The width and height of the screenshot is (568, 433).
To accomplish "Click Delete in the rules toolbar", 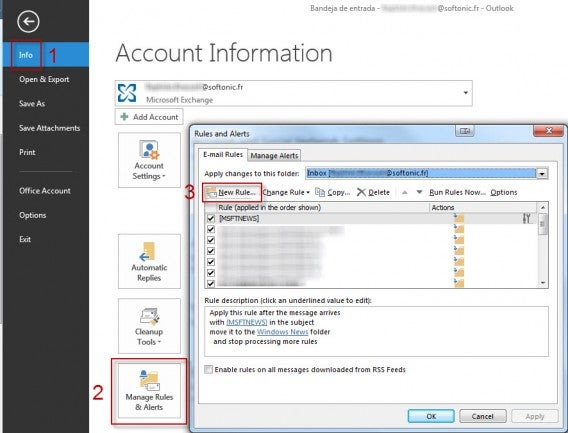I will pos(373,192).
